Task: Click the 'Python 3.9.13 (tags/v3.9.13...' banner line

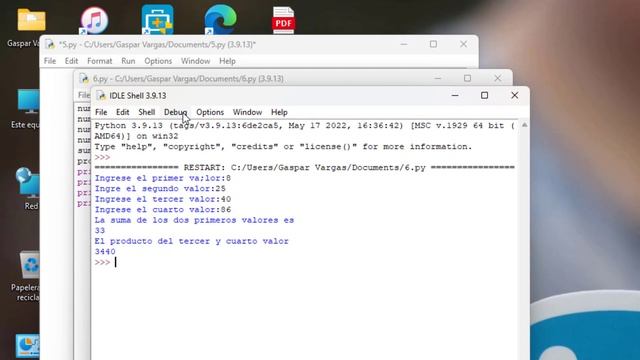Action: point(304,126)
